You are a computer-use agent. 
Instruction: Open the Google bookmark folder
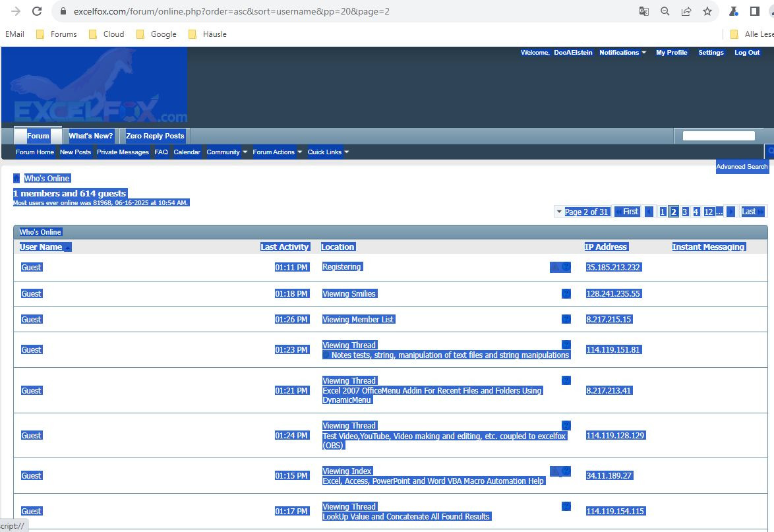click(156, 34)
